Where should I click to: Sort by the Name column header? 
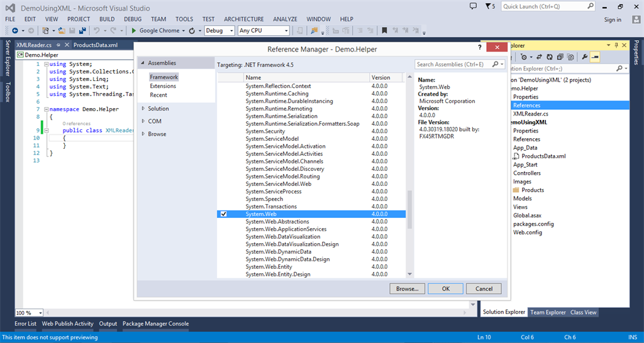306,77
